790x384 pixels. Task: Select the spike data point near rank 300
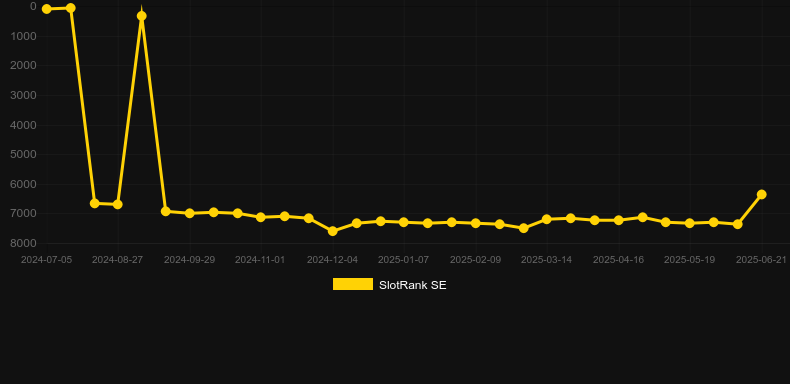[142, 16]
